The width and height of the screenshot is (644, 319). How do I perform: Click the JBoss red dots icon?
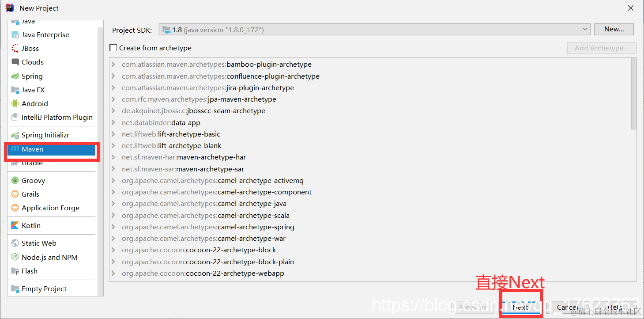[15, 49]
